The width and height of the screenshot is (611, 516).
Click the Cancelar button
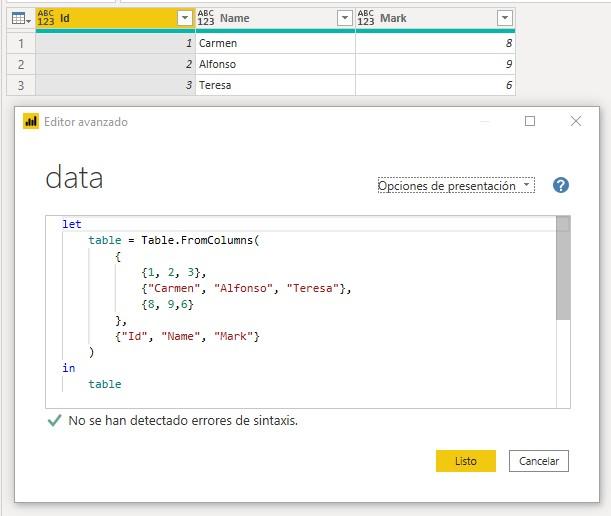pos(539,461)
